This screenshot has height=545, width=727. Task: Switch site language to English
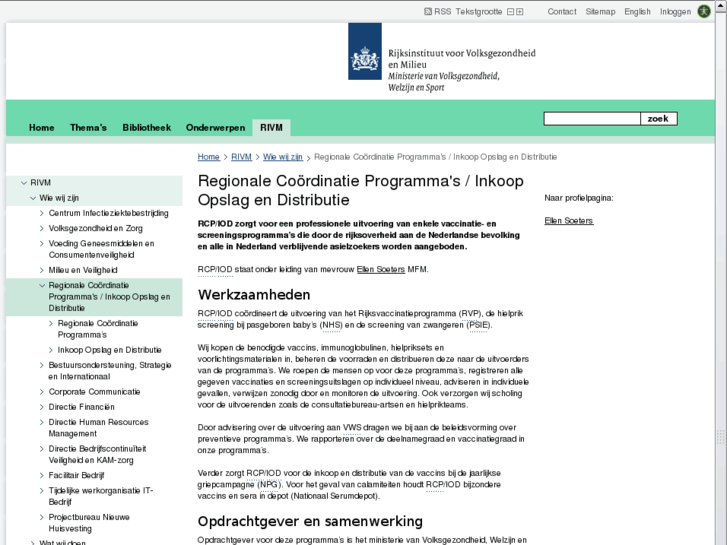tap(637, 12)
